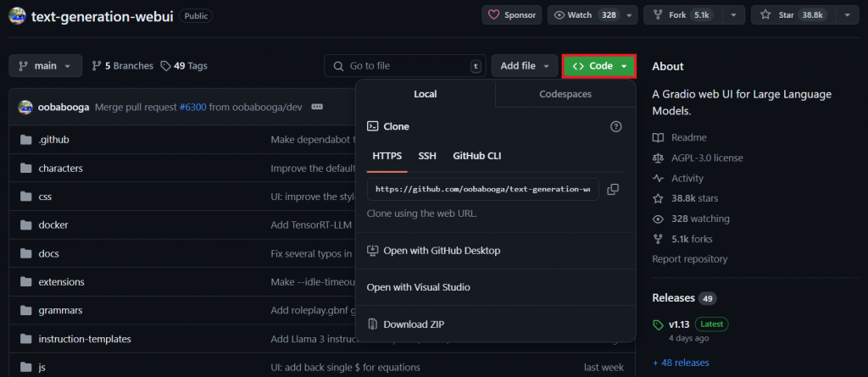Click the Activity pulse icon

point(658,179)
